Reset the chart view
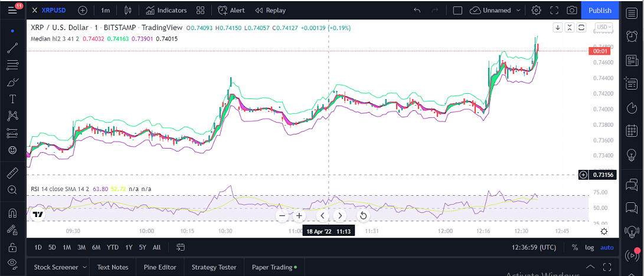 (363, 216)
